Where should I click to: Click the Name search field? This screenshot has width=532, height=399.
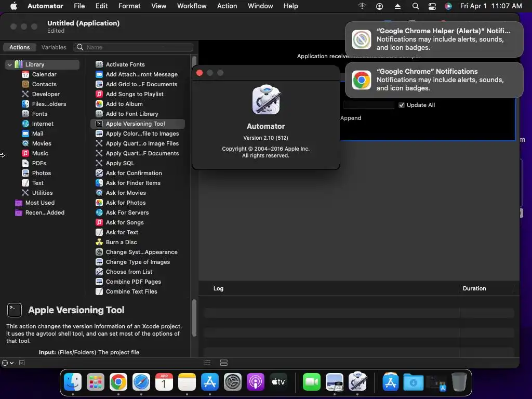click(x=134, y=47)
